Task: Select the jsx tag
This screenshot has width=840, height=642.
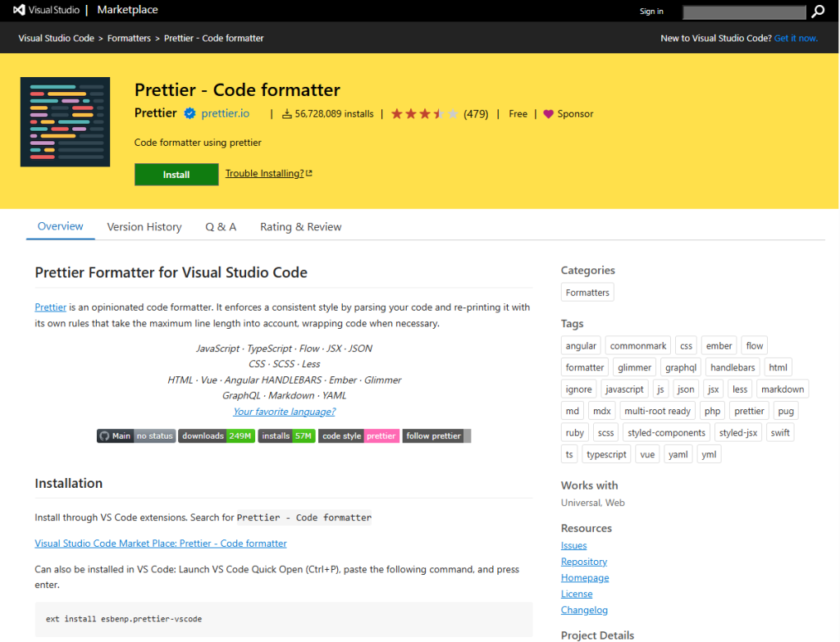Action: 713,389
